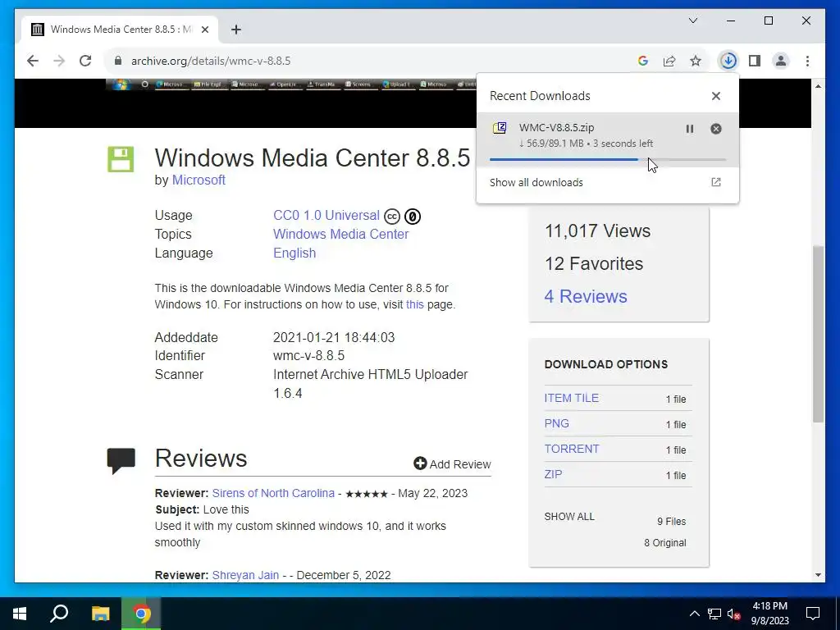This screenshot has height=630, width=840.
Task: Cancel the WMC-V8.8.5.zip download
Action: 715,129
